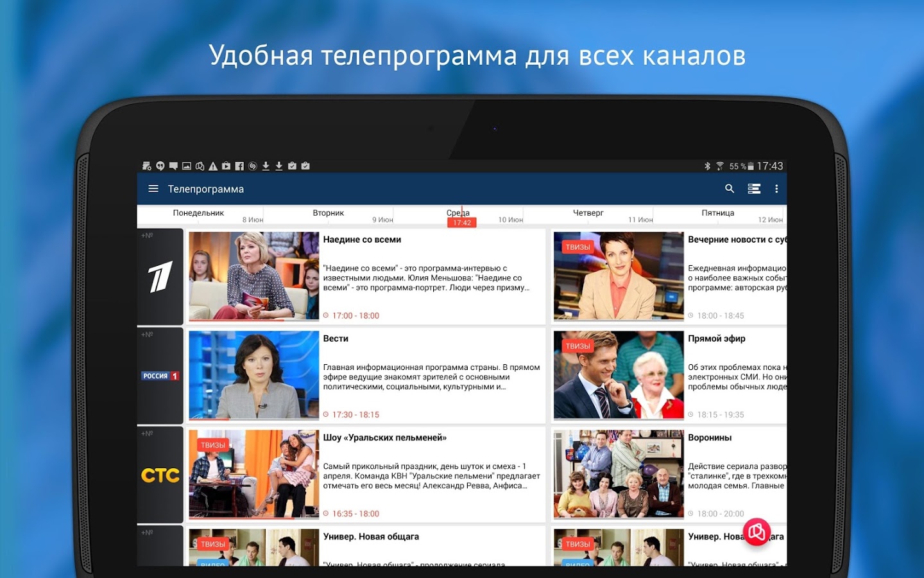The width and height of the screenshot is (924, 578).
Task: Select the Четверг 11 Июн day
Action: 588,215
